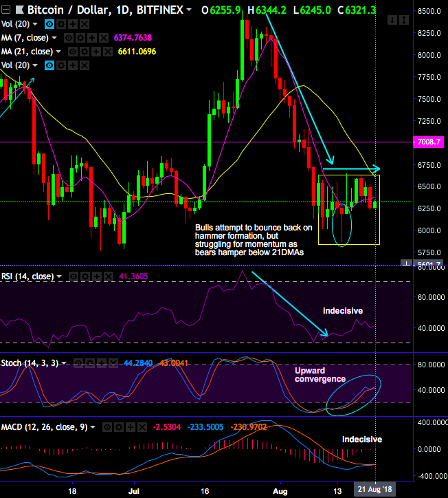The image size is (448, 498).
Task: Click the 'Bulls attempt to bounce back' note
Action: click(x=254, y=240)
